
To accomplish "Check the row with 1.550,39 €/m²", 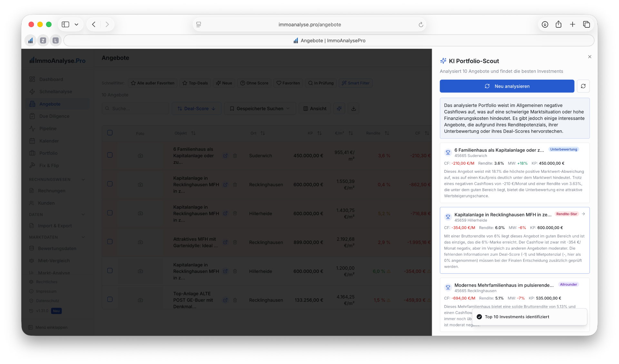I will [110, 184].
